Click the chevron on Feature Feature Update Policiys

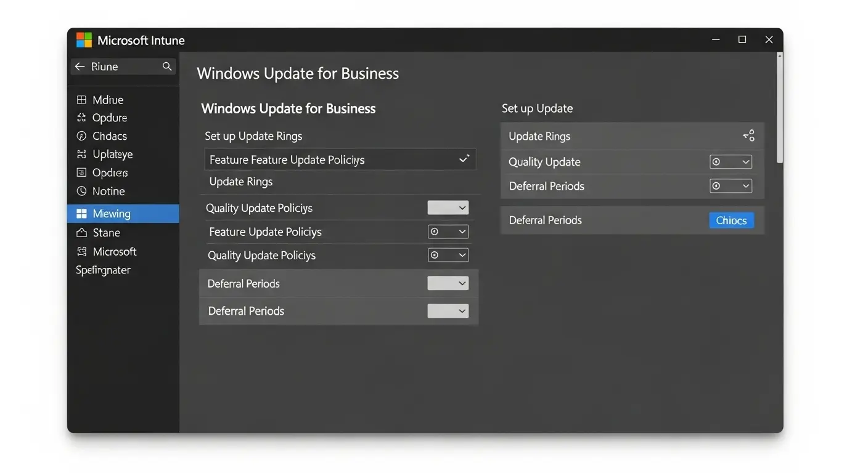point(464,159)
